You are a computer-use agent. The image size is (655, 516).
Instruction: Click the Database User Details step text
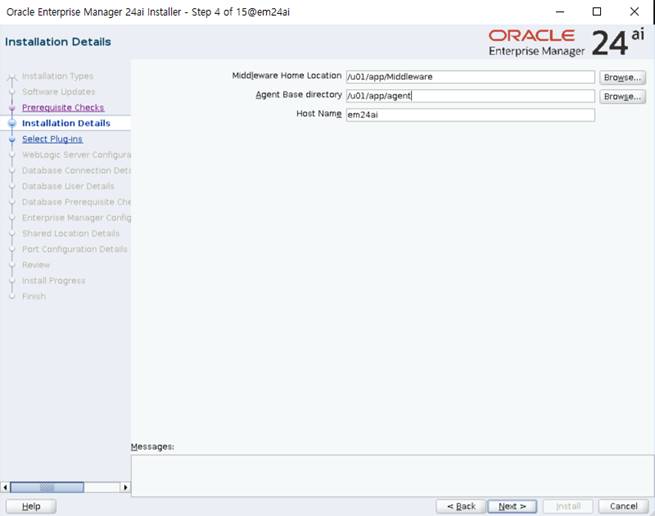point(68,186)
